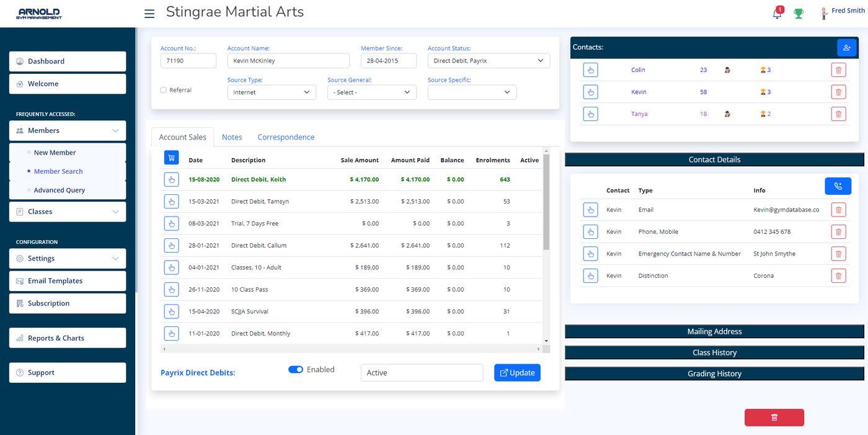Screen dimensions: 868x435
Task: Select sale Direct Debit, Tamsyn hand icon
Action: click(x=171, y=201)
